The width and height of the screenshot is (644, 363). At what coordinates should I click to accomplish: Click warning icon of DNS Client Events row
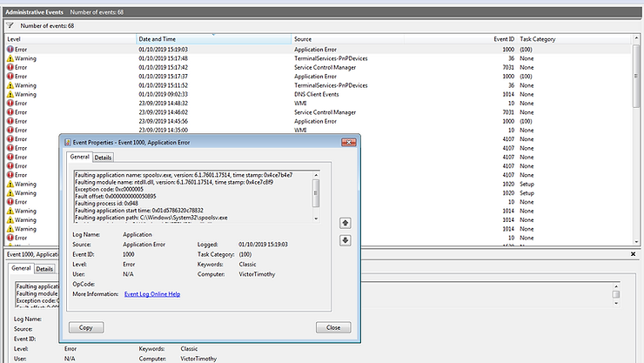[x=10, y=94]
